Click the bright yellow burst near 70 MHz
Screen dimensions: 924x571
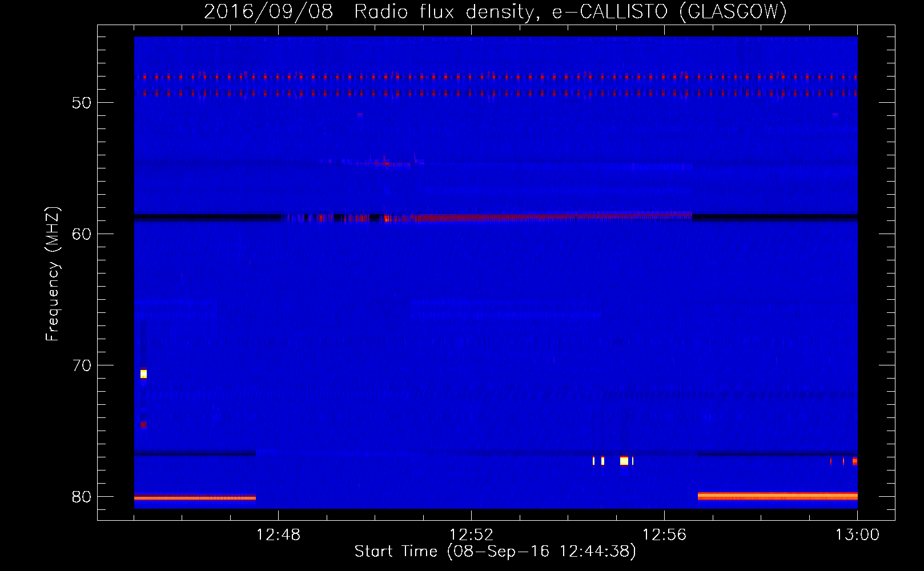(x=143, y=374)
